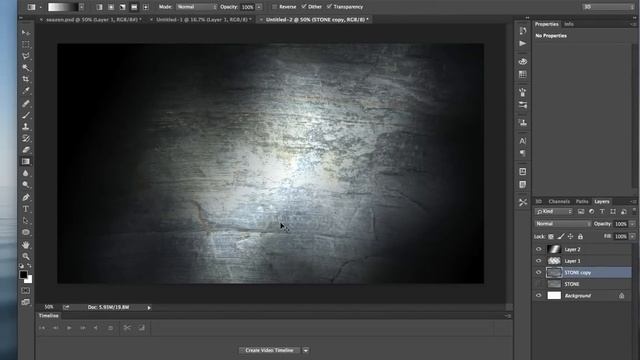Image resolution: width=640 pixels, height=360 pixels.
Task: Open the status bar info arrow menu
Action: [149, 307]
